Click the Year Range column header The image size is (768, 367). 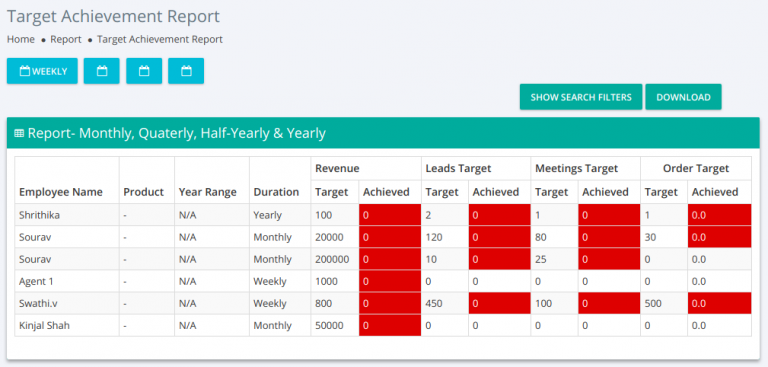click(208, 192)
